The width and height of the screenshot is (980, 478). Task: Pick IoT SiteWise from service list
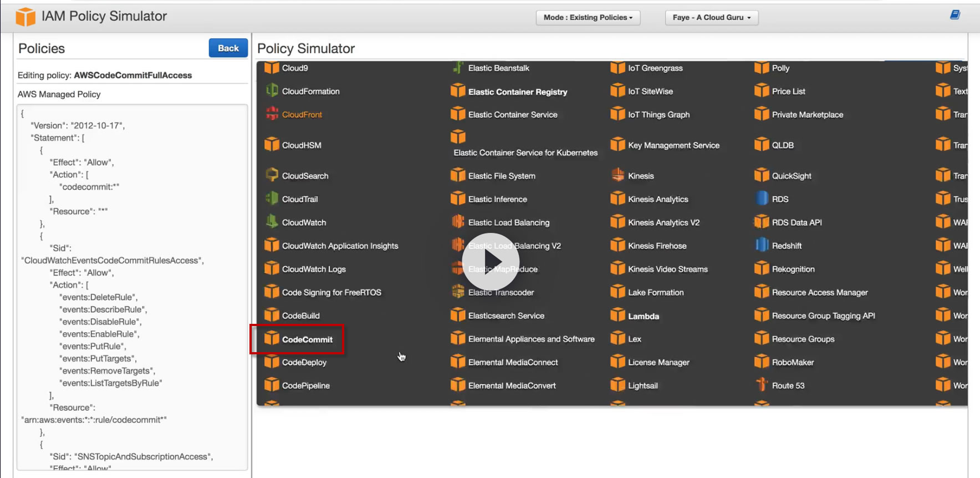(650, 91)
